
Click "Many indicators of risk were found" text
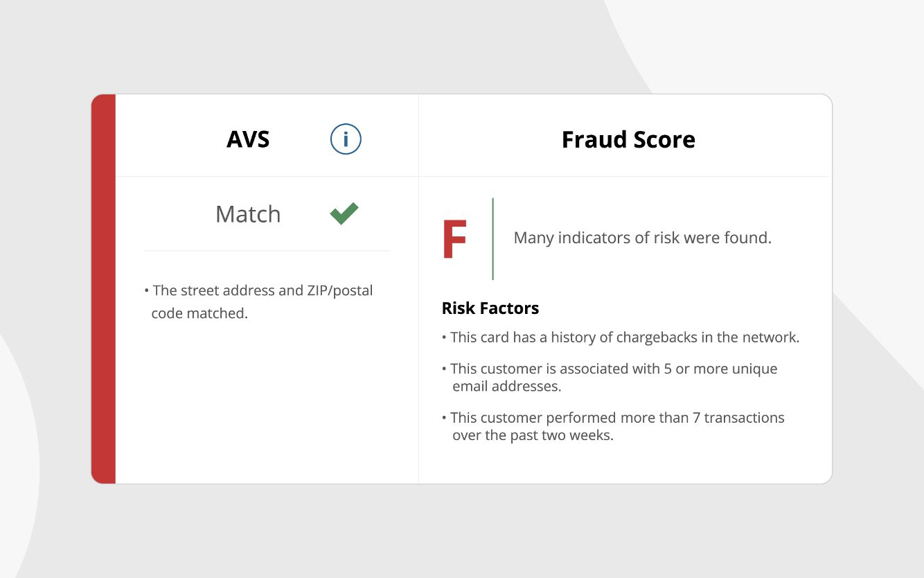pyautogui.click(x=642, y=238)
